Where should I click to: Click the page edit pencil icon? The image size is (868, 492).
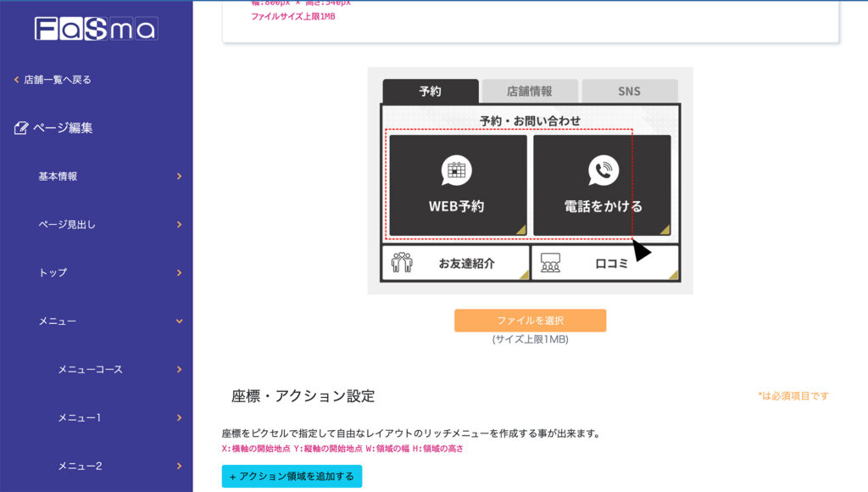click(x=21, y=128)
